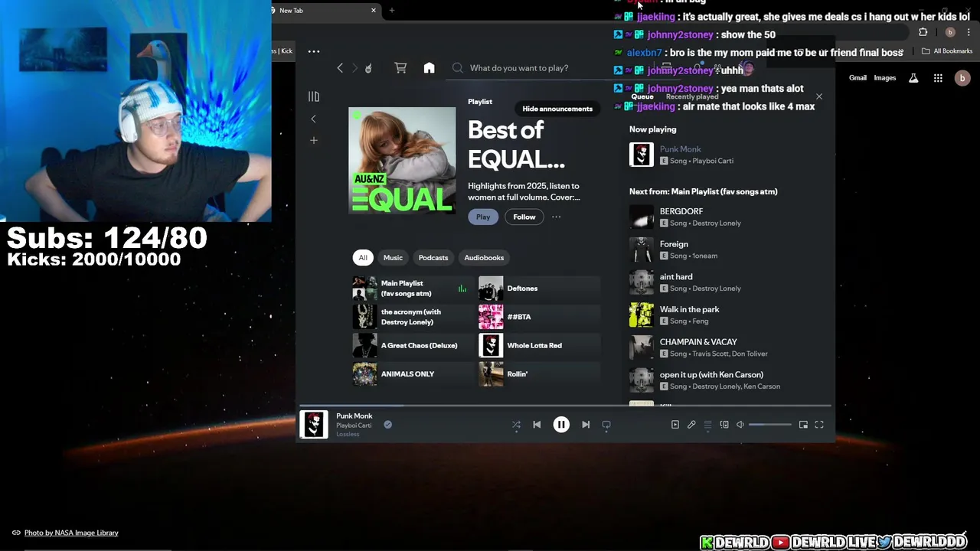Seek on the song progress bar
The width and height of the screenshot is (980, 551).
pyautogui.click(x=565, y=406)
